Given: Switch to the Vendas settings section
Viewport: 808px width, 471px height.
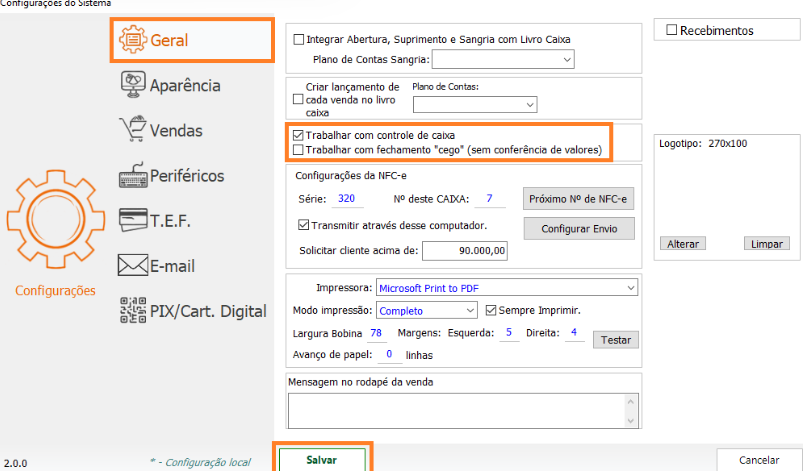Looking at the screenshot, I should (176, 130).
